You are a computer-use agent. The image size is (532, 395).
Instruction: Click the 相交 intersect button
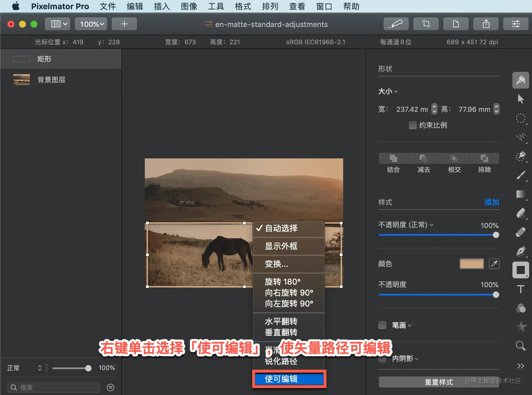coord(454,158)
